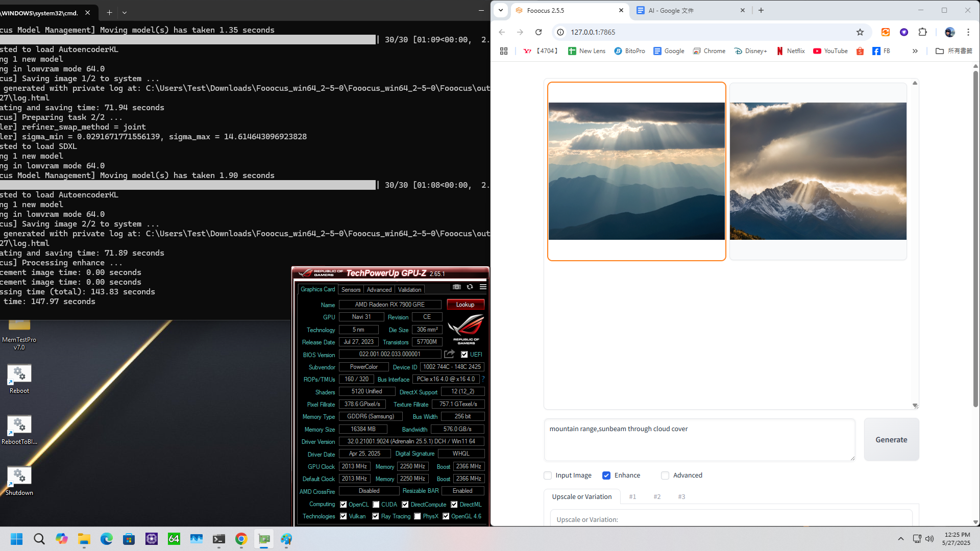Click the GPU-Z refresh icon
This screenshot has width=980, height=551.
pyautogui.click(x=470, y=287)
